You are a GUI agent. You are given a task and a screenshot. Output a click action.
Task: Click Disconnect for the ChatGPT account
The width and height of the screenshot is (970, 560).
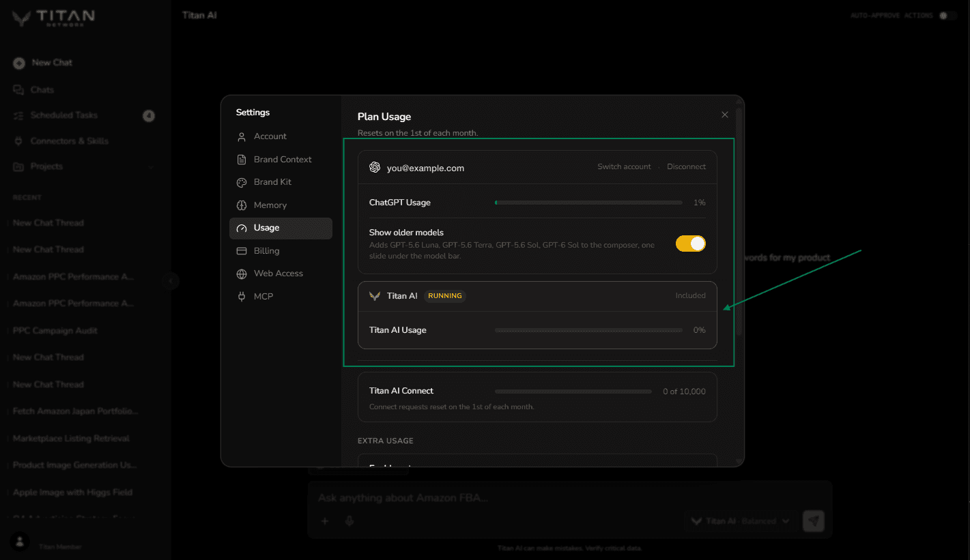686,167
